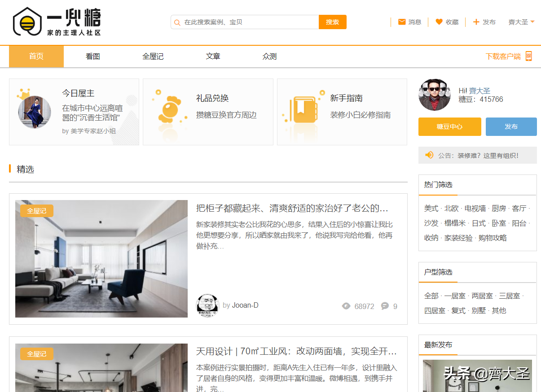Click author name Jooan-D
Screen dimensions: 541x392
tap(245, 305)
